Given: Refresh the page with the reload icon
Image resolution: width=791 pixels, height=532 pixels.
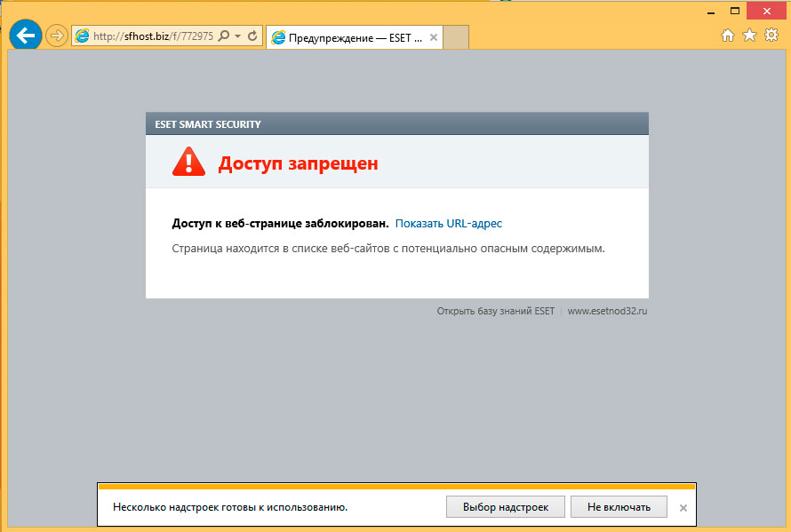Looking at the screenshot, I should point(252,36).
